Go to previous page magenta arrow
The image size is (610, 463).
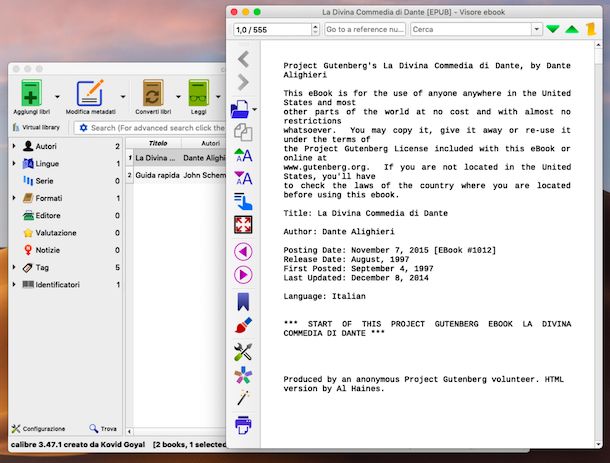click(x=243, y=252)
